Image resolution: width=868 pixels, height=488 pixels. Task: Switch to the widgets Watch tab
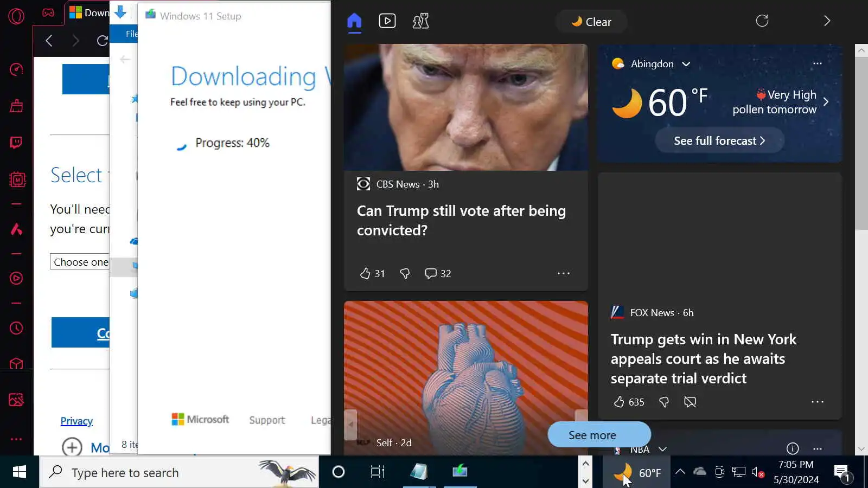click(x=387, y=21)
